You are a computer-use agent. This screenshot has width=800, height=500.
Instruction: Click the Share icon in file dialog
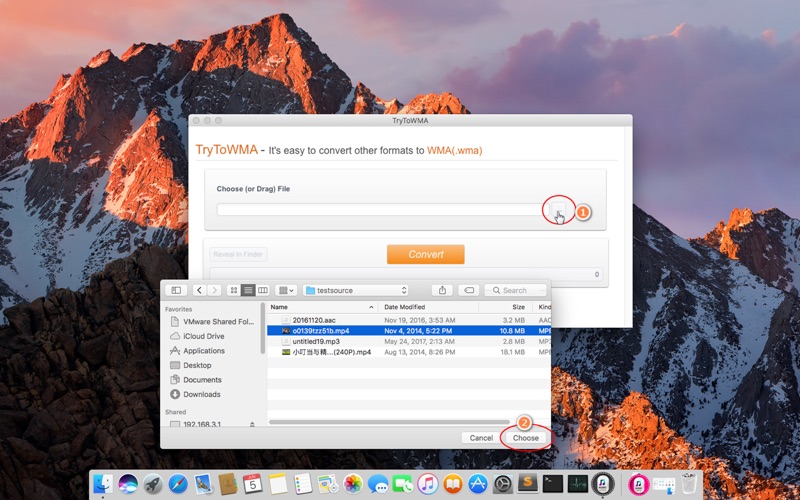(x=442, y=290)
